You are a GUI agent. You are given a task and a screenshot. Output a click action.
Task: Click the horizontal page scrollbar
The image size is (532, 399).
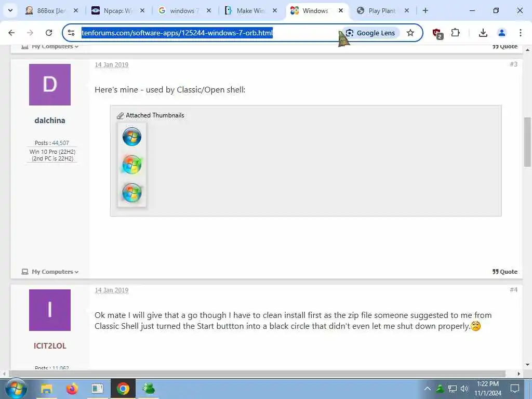257,374
